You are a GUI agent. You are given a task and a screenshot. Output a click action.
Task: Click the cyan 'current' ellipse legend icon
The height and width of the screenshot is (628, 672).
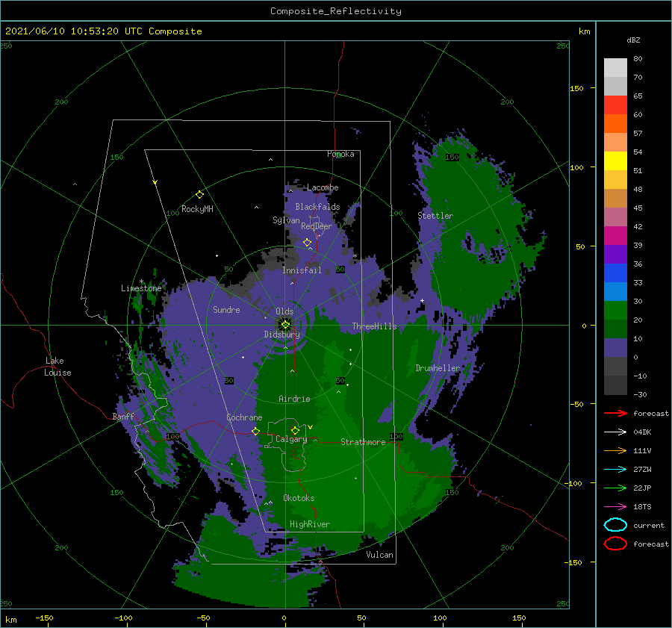tap(615, 525)
